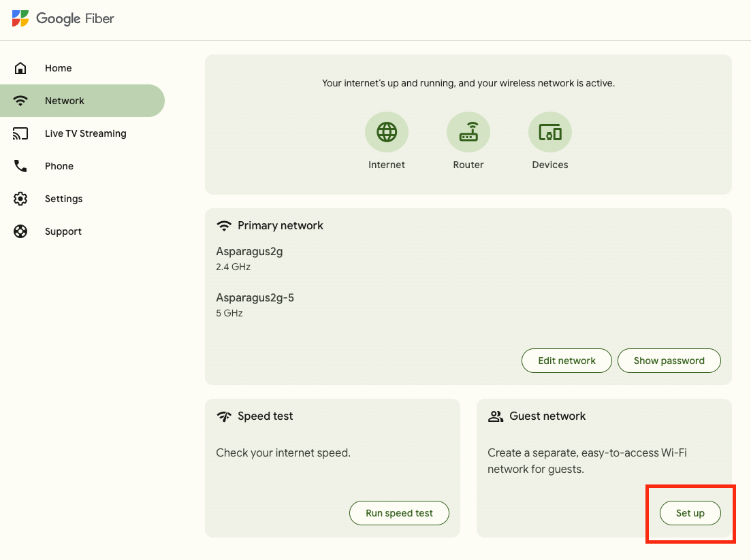Open the Devices icon
This screenshot has height=560, width=751.
pos(550,132)
